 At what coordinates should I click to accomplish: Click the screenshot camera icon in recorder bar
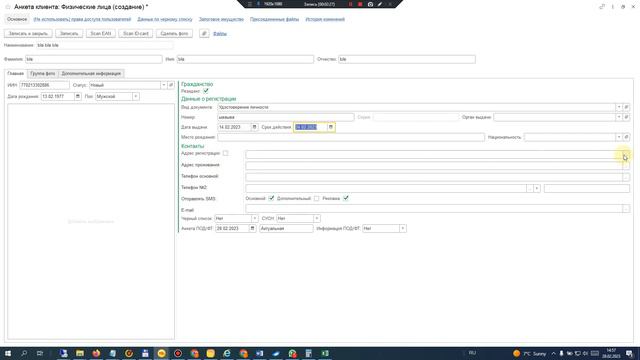point(370,4)
